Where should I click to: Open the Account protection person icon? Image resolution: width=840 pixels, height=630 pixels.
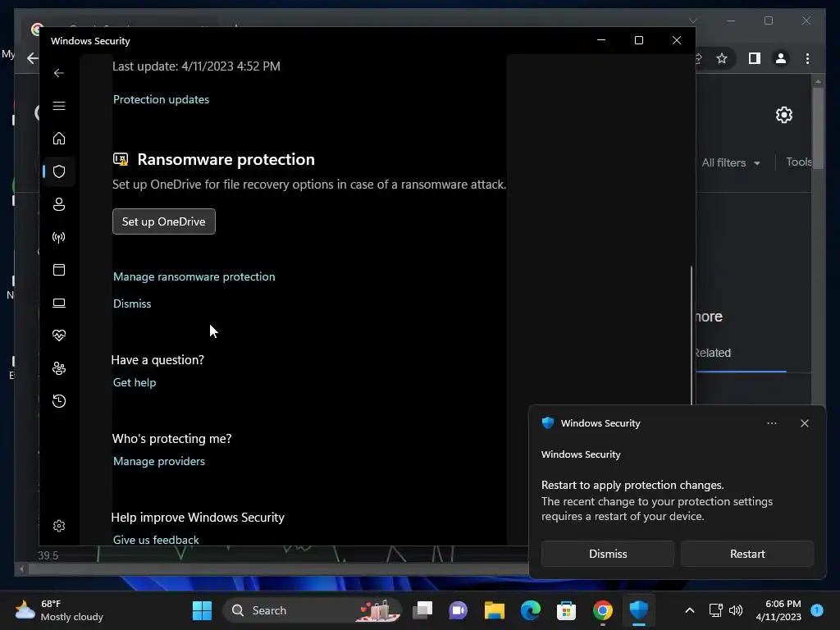[x=59, y=204]
